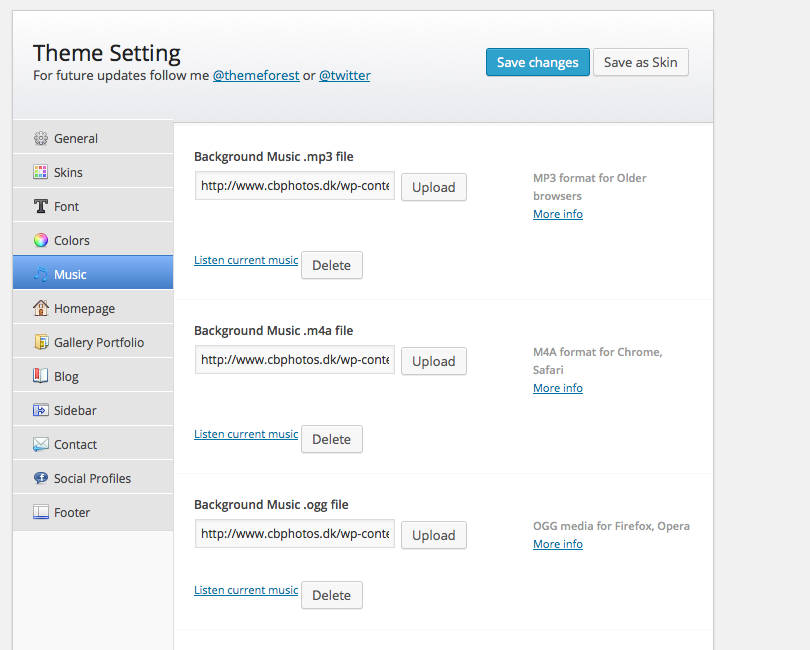
Task: Focus the .m4a file URL field
Action: click(x=295, y=360)
